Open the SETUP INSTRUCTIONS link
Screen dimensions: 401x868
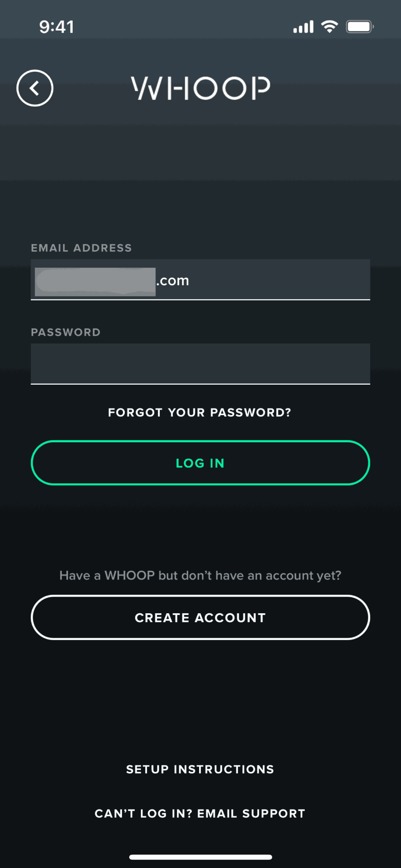(x=200, y=769)
